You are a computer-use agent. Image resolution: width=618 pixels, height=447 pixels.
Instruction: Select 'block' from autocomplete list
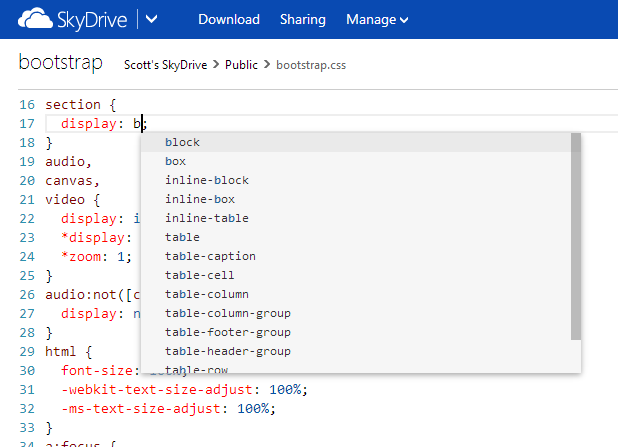tap(356, 142)
